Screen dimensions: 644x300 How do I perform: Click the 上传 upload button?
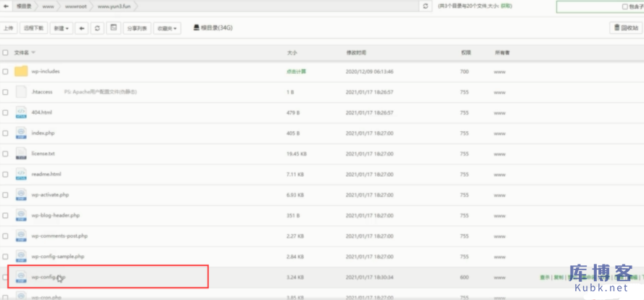coord(9,28)
